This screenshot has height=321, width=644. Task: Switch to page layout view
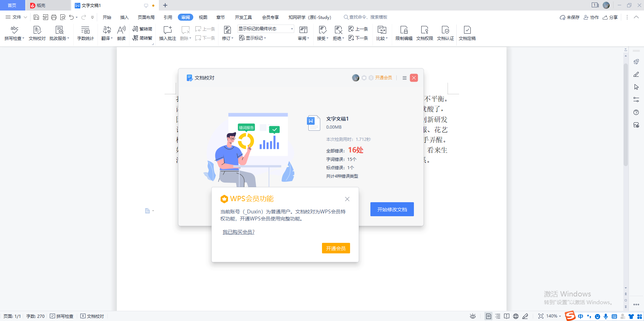[489, 316]
